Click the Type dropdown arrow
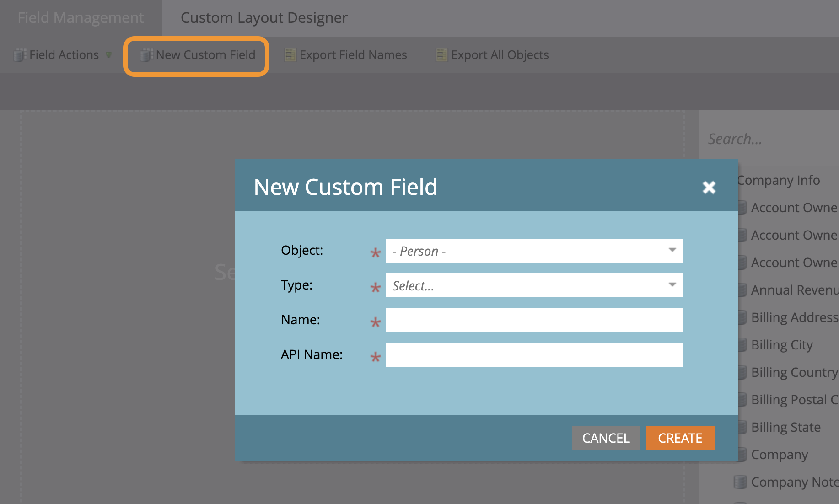Viewport: 839px width, 504px height. tap(672, 285)
